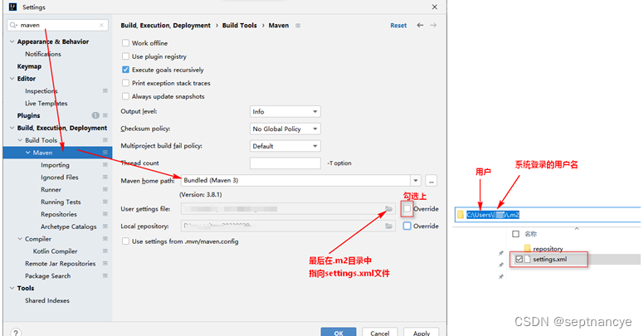Screen dimensions: 644x336
Task: Click the repository folder icon in Explorer
Action: click(x=527, y=248)
